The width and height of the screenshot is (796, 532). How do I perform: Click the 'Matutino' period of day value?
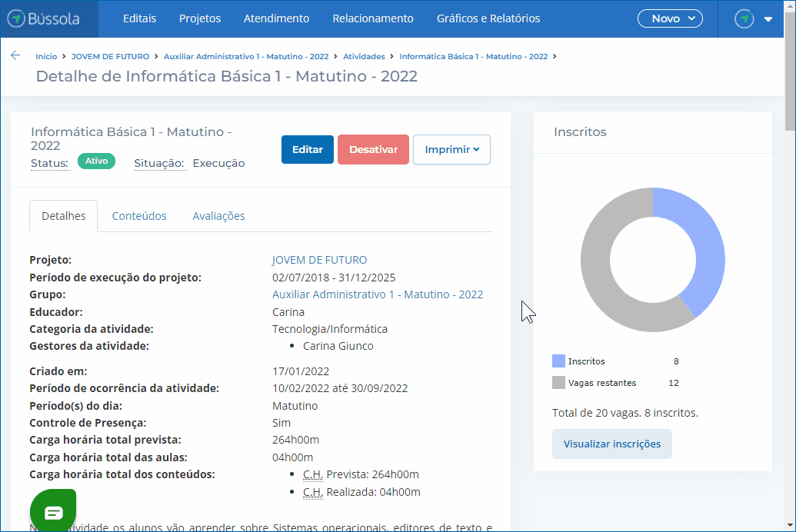tap(295, 406)
